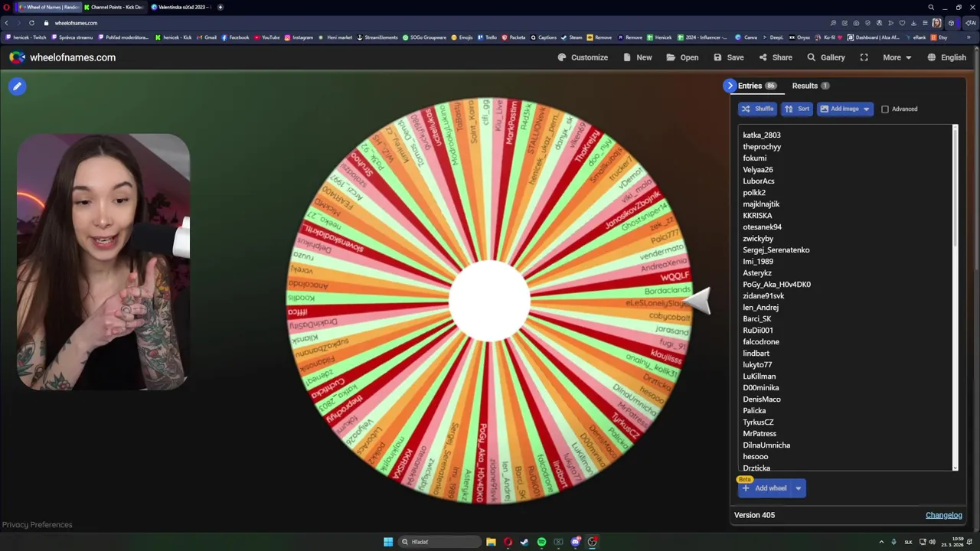
Task: Click the entry PoGy_Aka_H0v4DK0
Action: coord(776,285)
